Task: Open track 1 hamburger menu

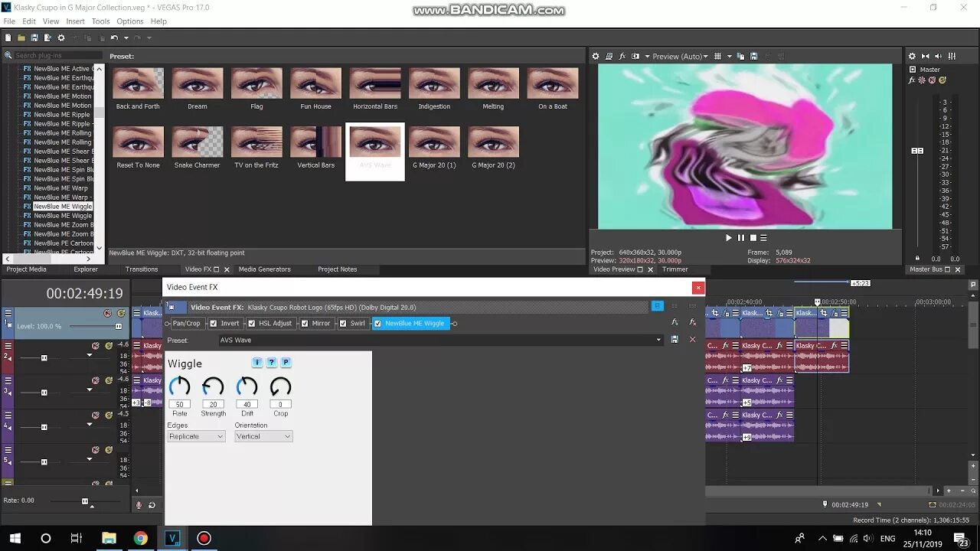Action: [x=8, y=313]
